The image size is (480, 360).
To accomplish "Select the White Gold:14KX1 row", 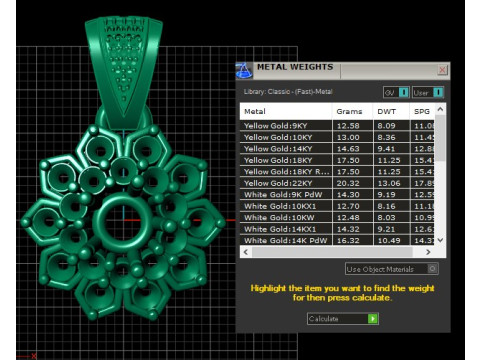I will coord(337,229).
